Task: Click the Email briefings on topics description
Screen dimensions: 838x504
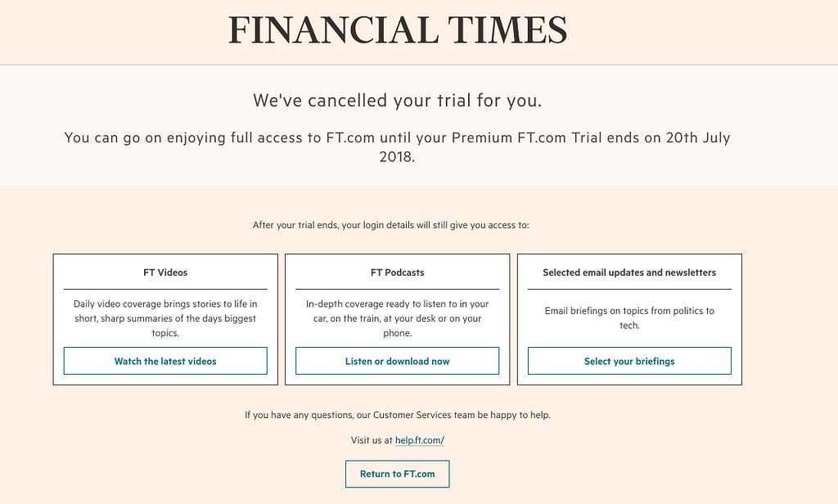Action: (629, 318)
